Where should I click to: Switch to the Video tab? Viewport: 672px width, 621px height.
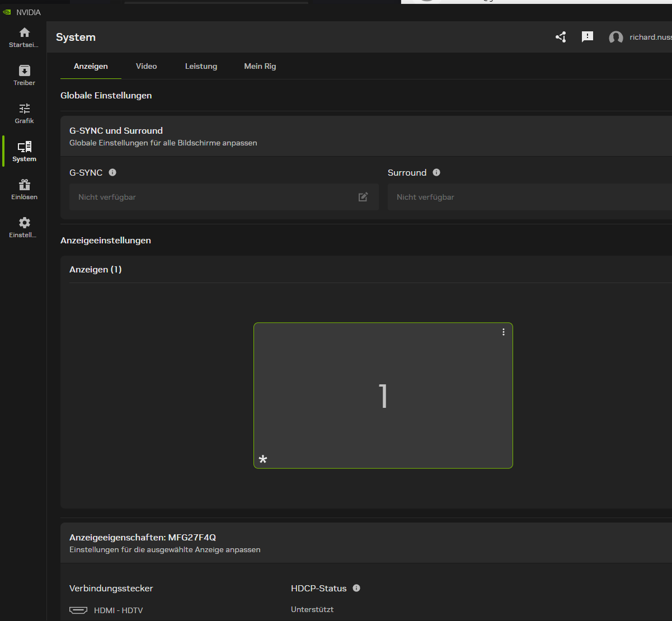(x=146, y=66)
